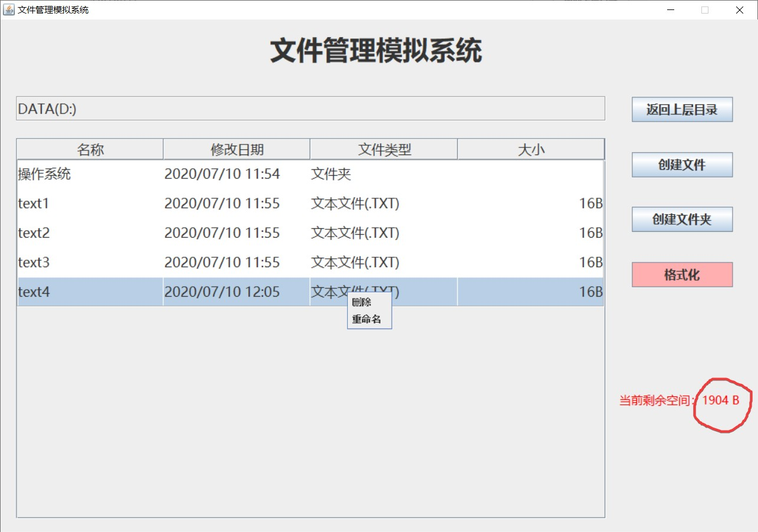Click 返回上层目录 button

point(682,110)
